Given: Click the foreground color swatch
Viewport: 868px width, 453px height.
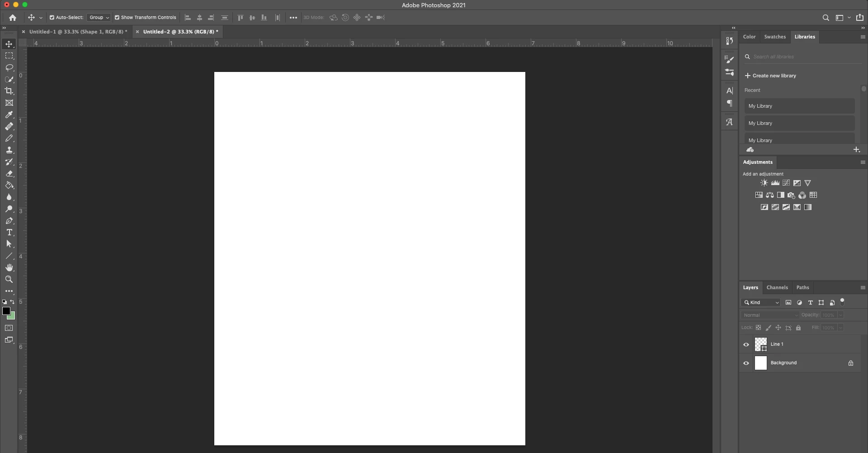Looking at the screenshot, I should click(x=6, y=311).
